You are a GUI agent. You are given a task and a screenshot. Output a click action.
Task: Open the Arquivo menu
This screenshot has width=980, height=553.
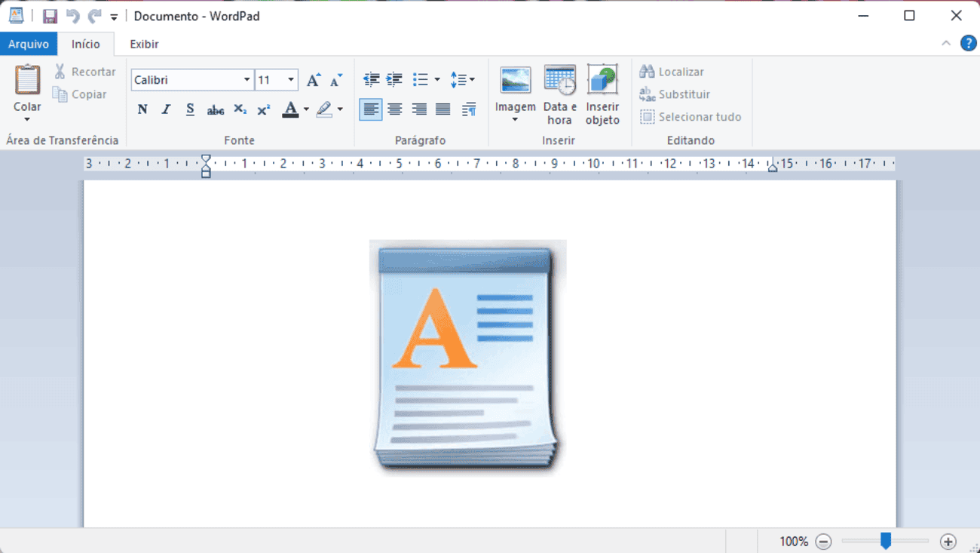[29, 44]
